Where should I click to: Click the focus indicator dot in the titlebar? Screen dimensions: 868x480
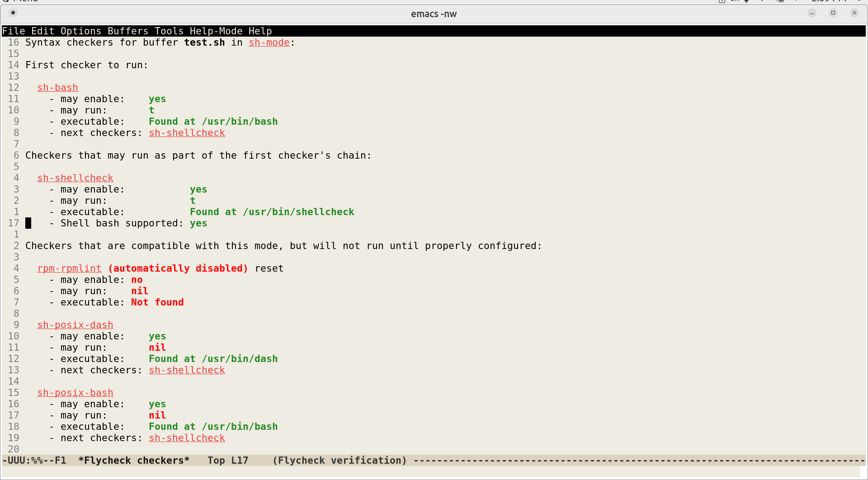13,13
